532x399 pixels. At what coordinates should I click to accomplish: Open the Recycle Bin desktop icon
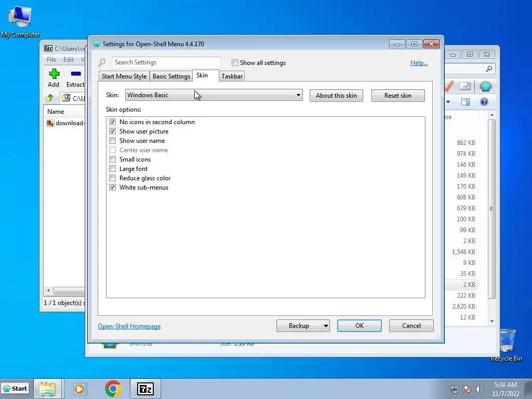[x=507, y=345]
